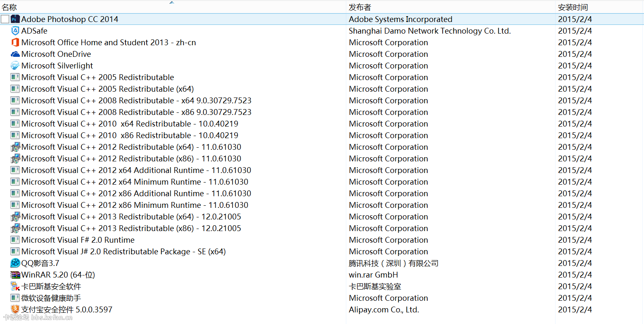Select Microsoft Office Home and Student 2013 - zh-cn
The width and height of the screenshot is (644, 324).
(109, 42)
